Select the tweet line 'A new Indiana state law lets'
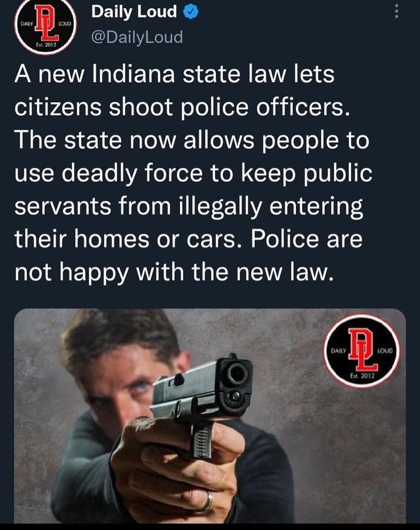Image resolution: width=420 pixels, height=530 pixels. 174,74
